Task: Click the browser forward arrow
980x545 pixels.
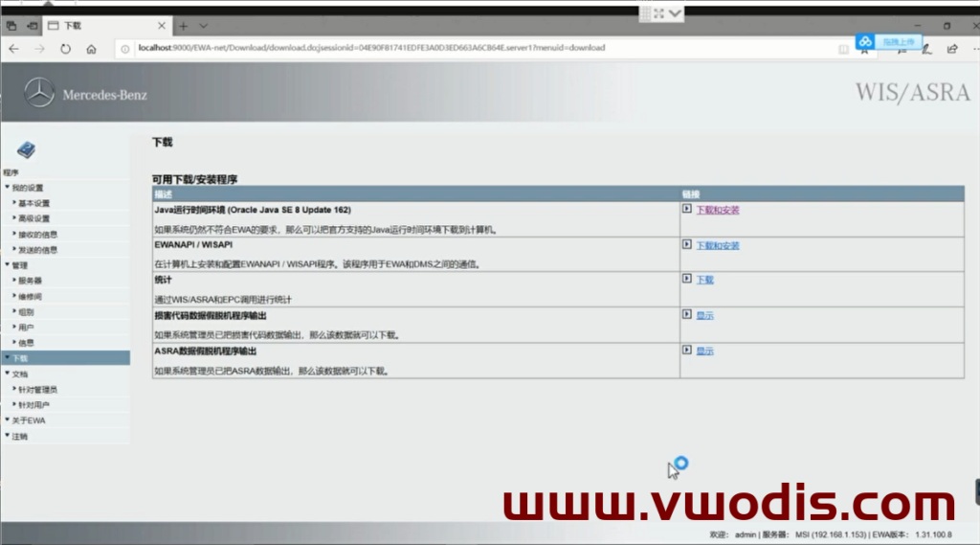Action: 39,49
